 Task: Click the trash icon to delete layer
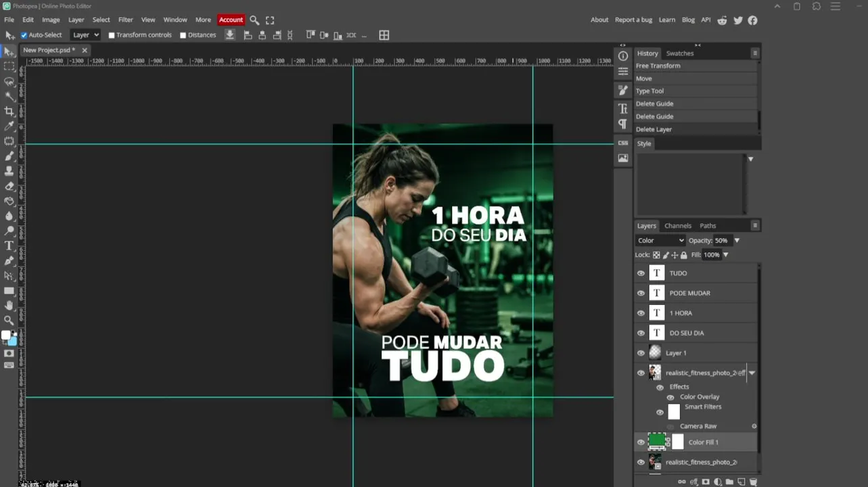(753, 482)
